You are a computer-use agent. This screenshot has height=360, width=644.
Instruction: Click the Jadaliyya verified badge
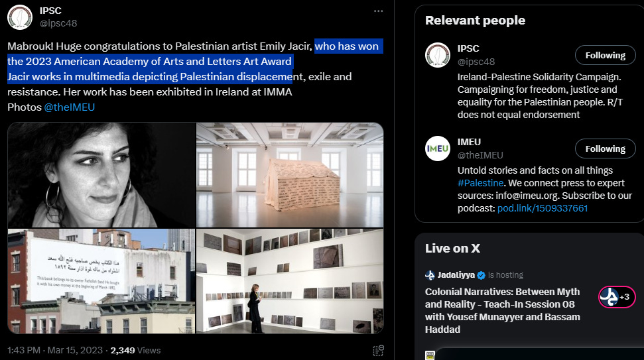pyautogui.click(x=481, y=275)
